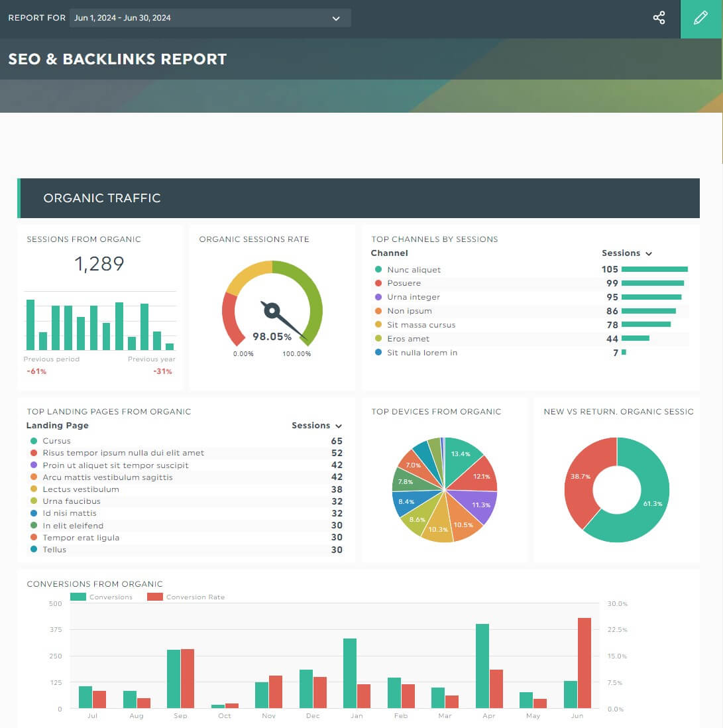Open the report date range dropdown
723x728 pixels.
point(210,18)
